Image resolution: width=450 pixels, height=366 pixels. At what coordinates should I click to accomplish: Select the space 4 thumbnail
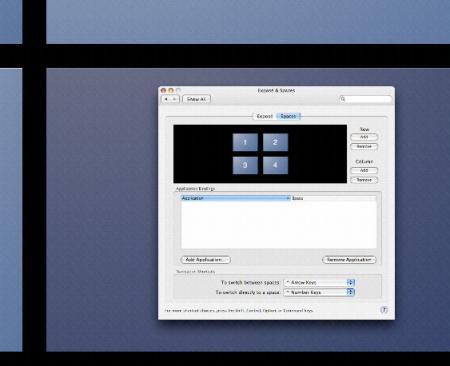275,165
